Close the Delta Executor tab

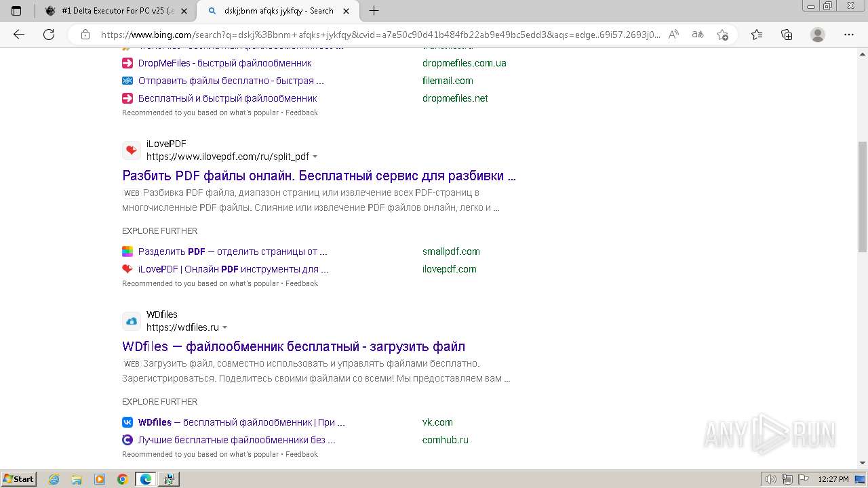[x=184, y=11]
